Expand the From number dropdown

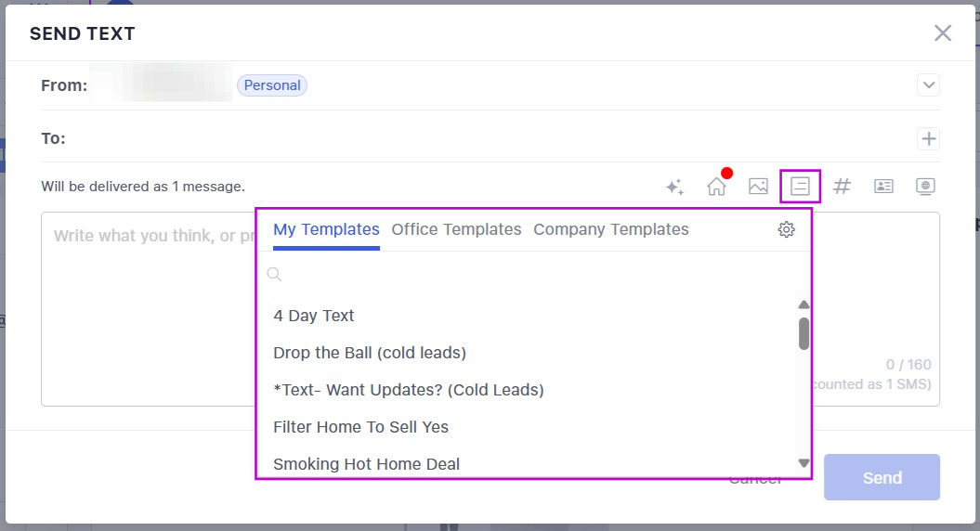click(928, 85)
